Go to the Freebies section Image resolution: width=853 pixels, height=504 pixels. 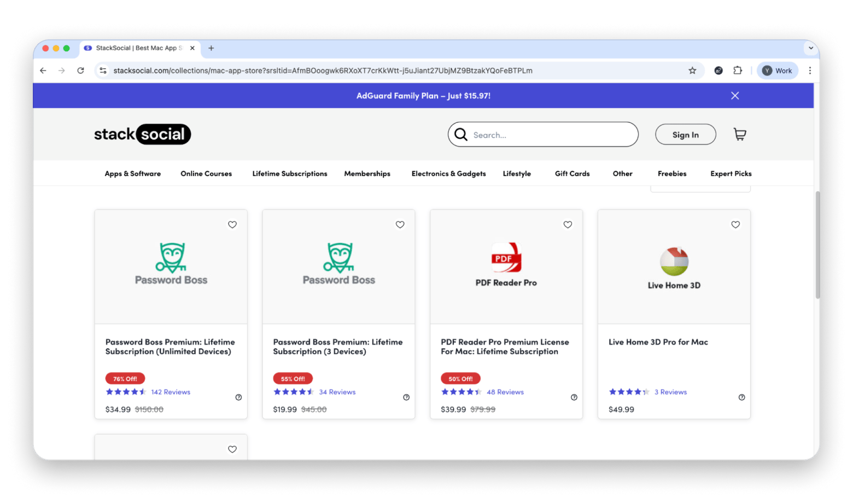point(672,174)
